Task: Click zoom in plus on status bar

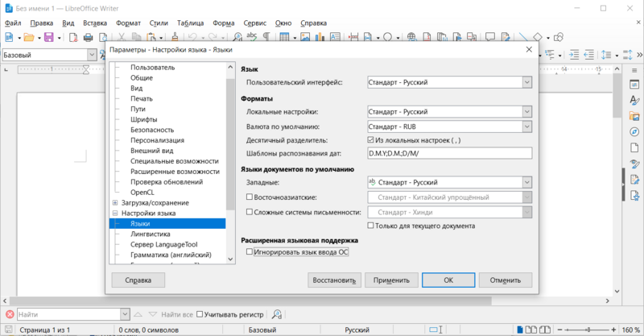Action: tap(613, 330)
